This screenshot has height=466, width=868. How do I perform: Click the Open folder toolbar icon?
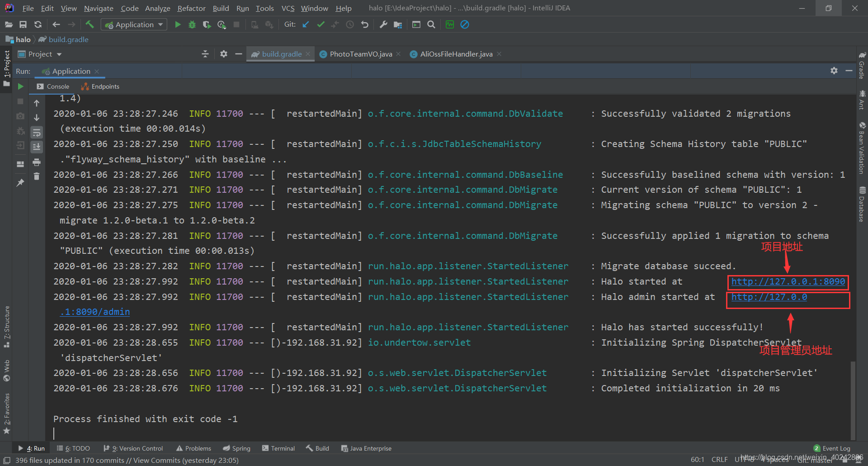[9, 24]
